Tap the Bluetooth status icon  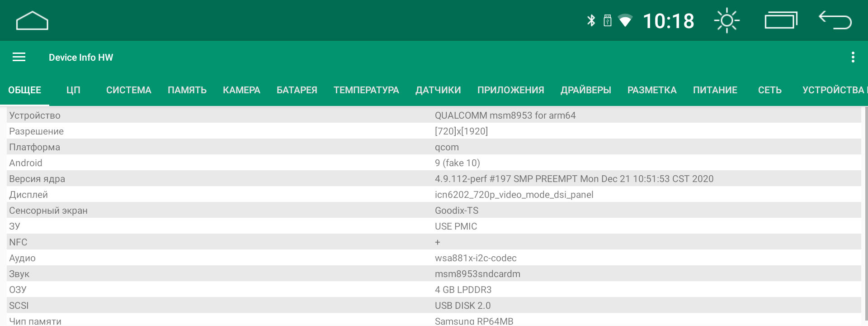[591, 20]
